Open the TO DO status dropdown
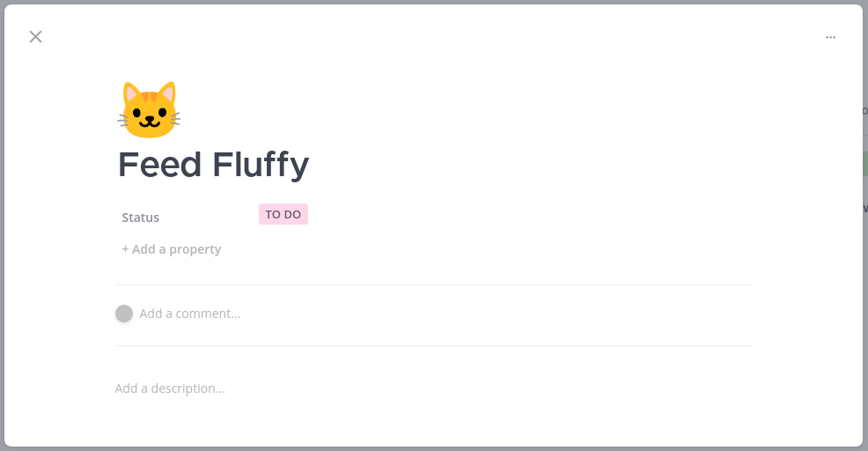The height and width of the screenshot is (451, 868). pos(283,214)
